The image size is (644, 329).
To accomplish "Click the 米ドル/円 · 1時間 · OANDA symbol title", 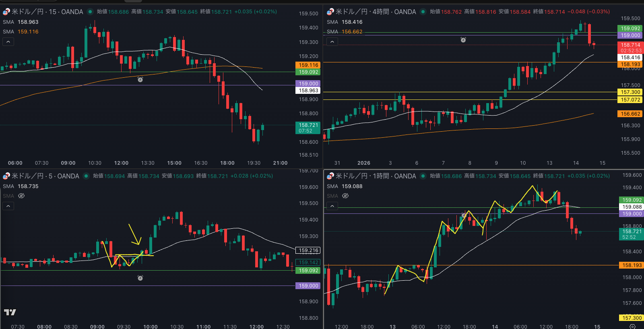I will point(376,176).
